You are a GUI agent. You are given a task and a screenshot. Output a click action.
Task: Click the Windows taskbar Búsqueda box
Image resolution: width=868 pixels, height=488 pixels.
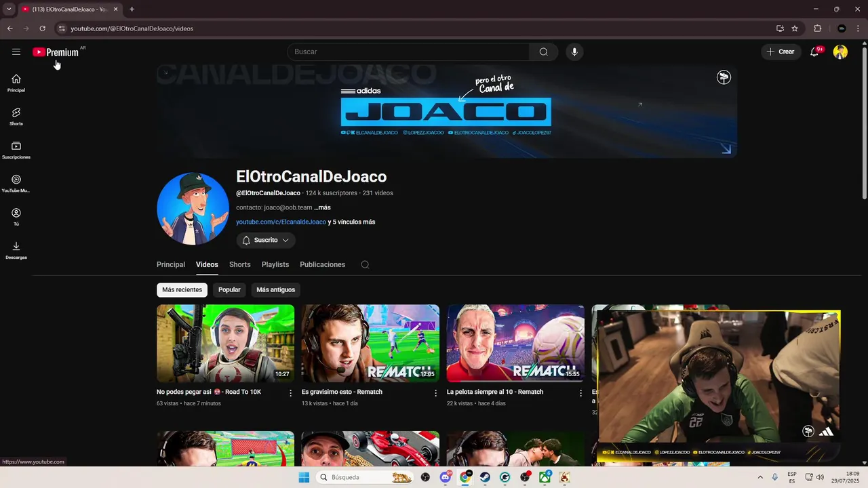point(365,477)
